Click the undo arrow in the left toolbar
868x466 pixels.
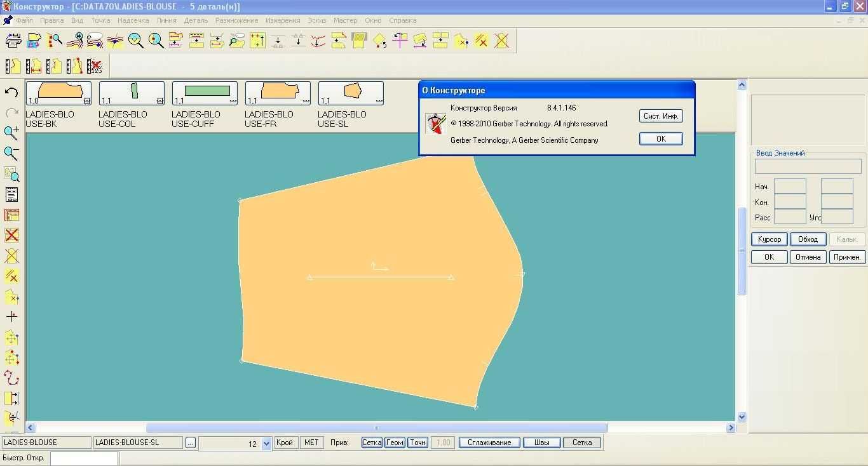tap(11, 92)
